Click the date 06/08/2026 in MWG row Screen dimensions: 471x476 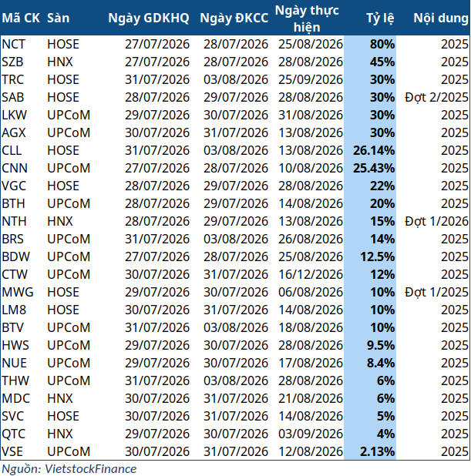(311, 292)
